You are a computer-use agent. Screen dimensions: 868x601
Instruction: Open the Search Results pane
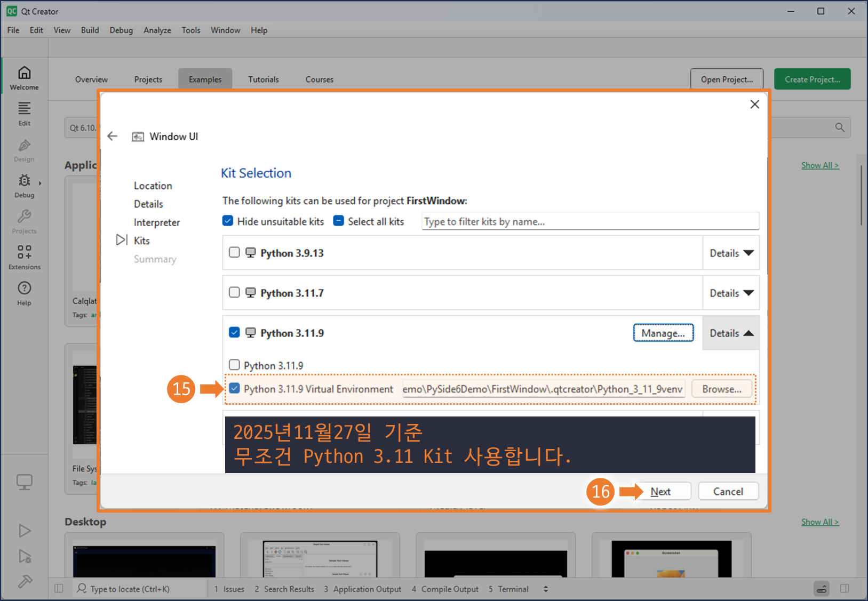point(284,589)
